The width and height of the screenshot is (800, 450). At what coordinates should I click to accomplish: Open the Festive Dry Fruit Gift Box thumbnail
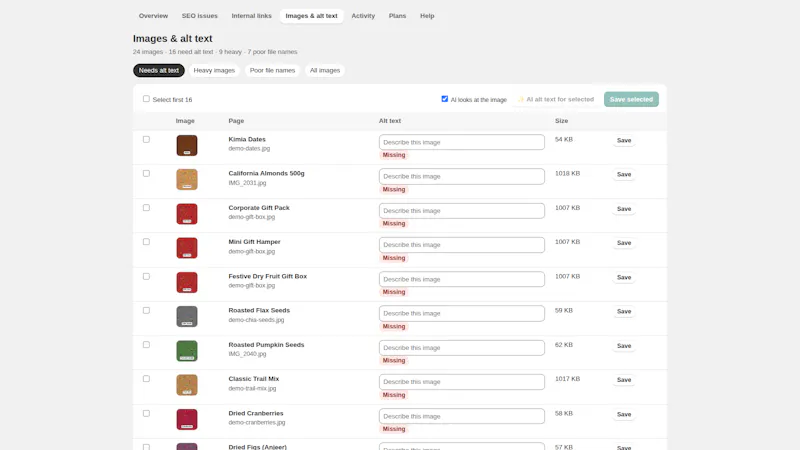[x=187, y=282]
